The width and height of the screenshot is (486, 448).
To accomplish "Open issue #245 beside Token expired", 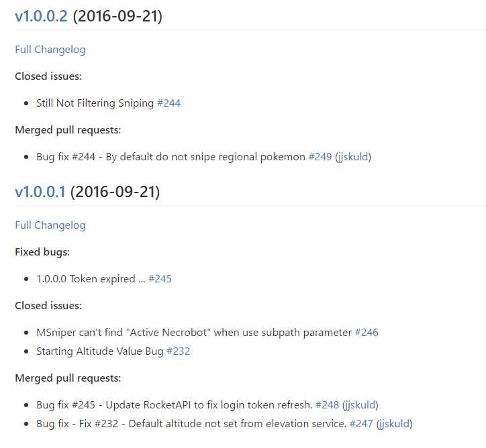I will [160, 278].
